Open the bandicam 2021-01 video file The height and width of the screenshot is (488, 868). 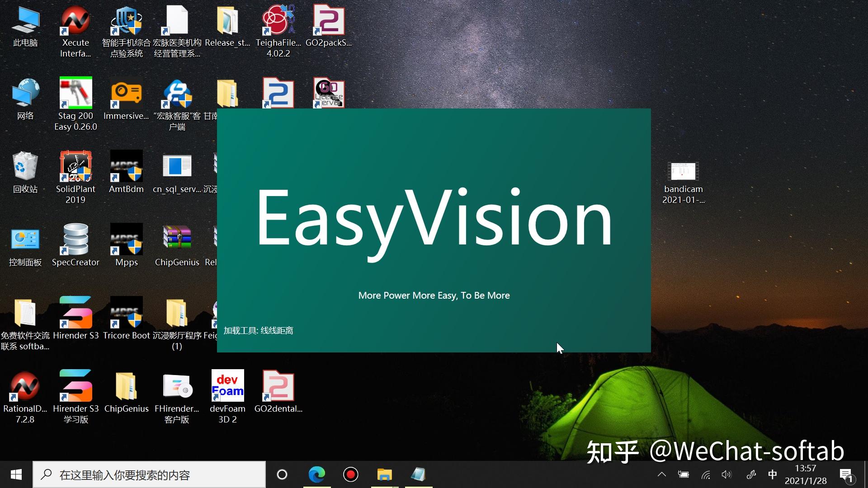tap(683, 172)
